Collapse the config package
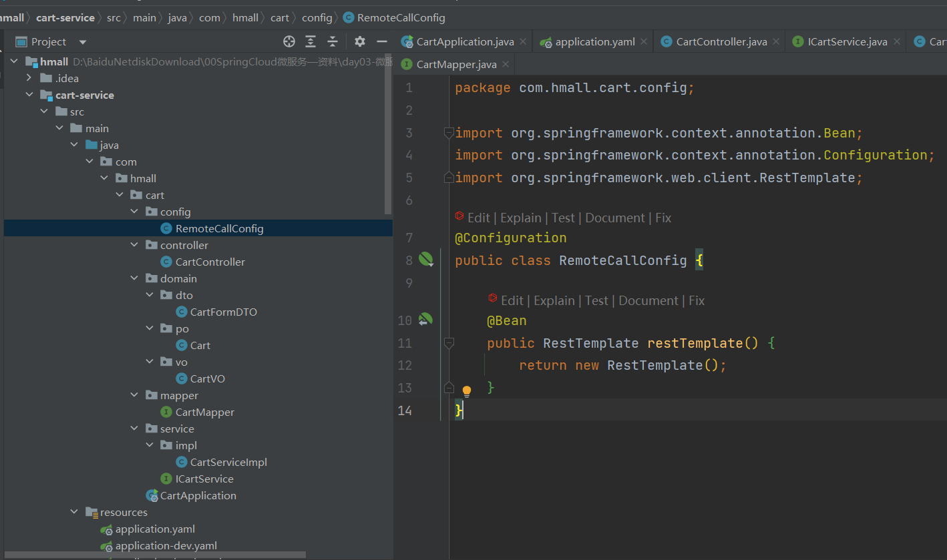The height and width of the screenshot is (560, 947). tap(135, 212)
